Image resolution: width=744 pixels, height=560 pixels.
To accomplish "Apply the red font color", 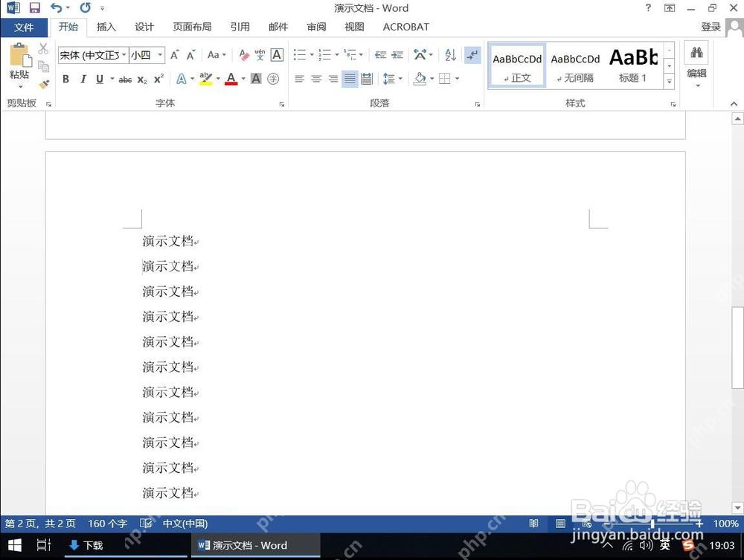I will (231, 79).
